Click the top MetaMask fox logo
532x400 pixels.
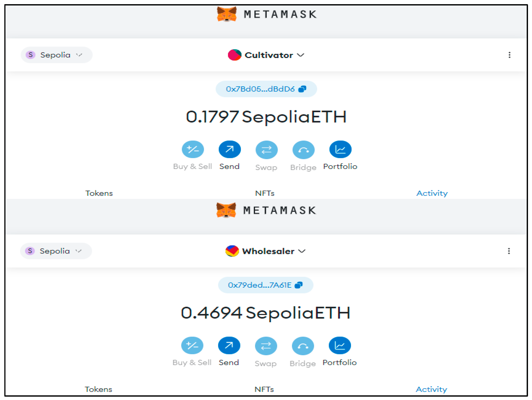pos(226,14)
